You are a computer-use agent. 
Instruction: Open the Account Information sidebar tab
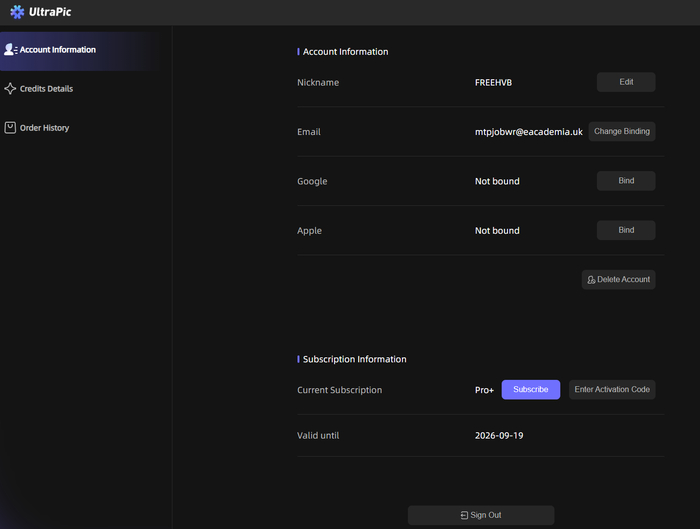click(79, 50)
